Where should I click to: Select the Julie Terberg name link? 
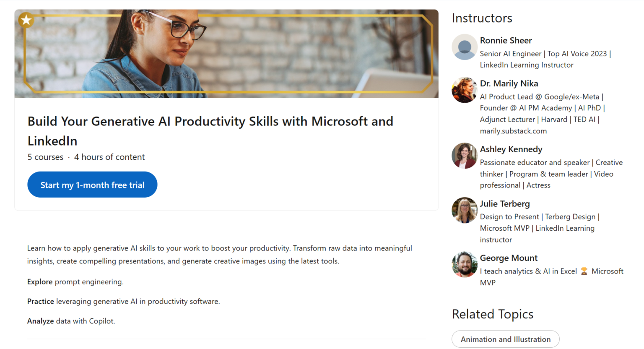(504, 204)
